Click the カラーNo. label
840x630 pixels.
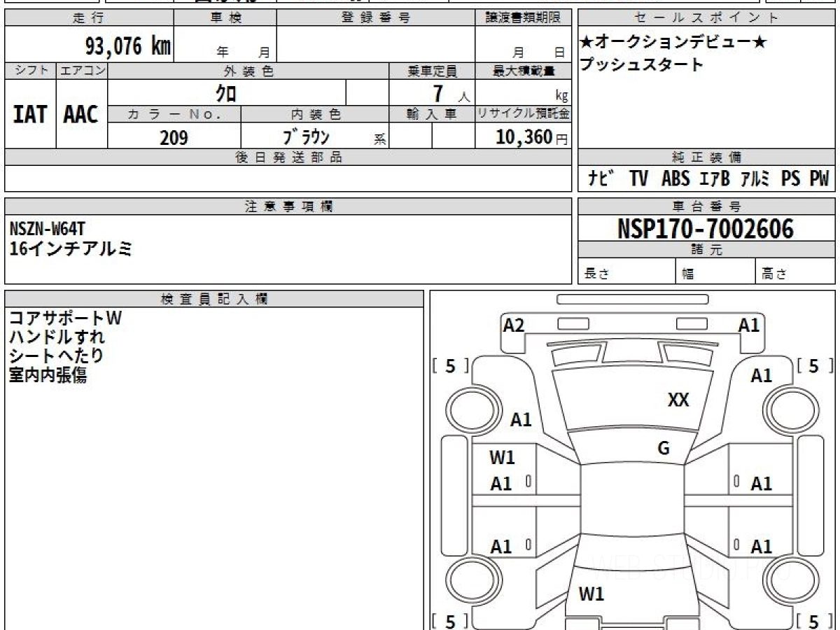pos(174,114)
